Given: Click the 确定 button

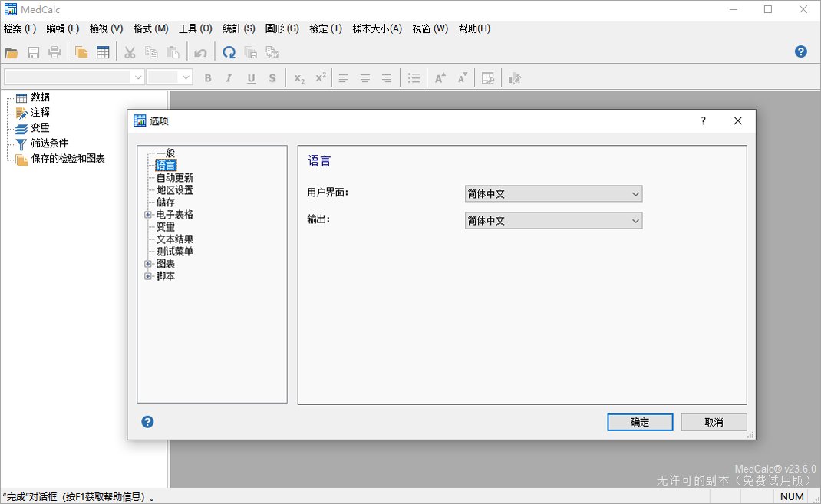Looking at the screenshot, I should (x=640, y=422).
